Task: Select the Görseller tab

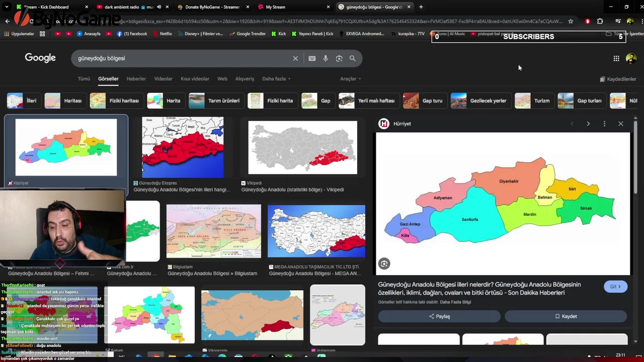Action: click(x=108, y=79)
